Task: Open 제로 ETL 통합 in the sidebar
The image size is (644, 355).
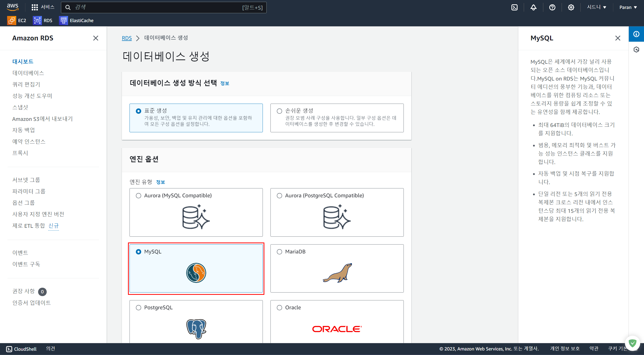Action: (x=29, y=225)
